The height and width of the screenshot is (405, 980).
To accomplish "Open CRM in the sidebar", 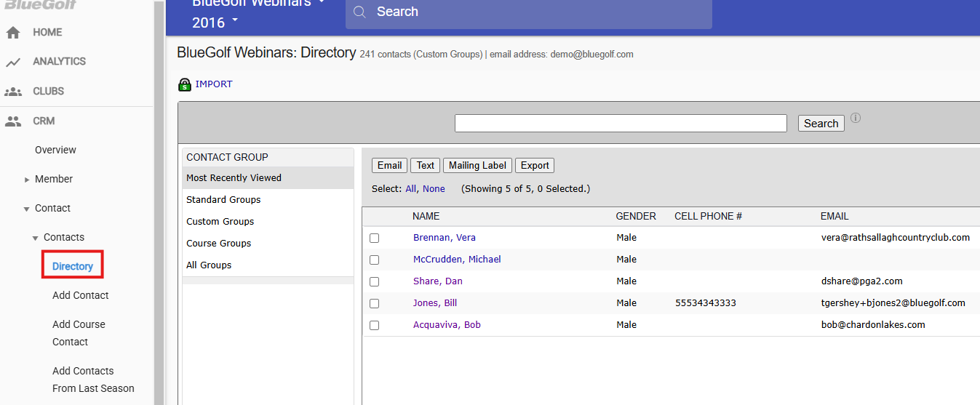I will tap(44, 121).
